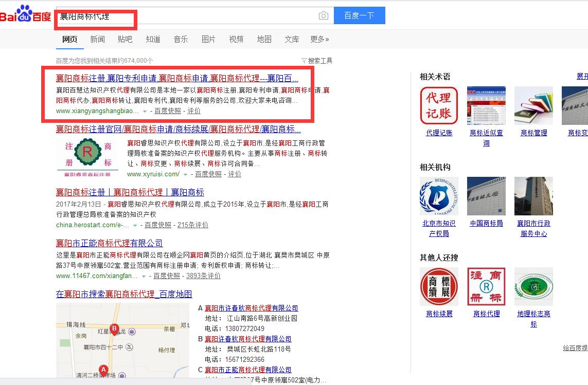Switch to the 新闻 tab

(x=98, y=39)
